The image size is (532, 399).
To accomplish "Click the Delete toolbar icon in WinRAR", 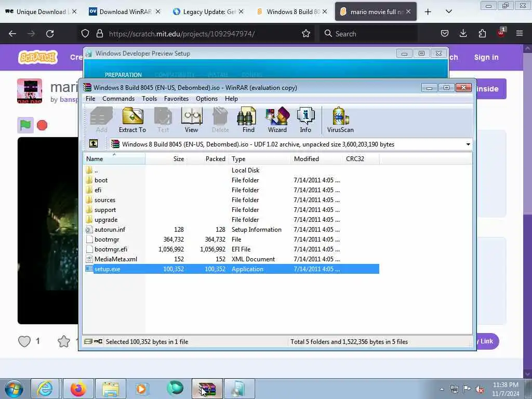I will click(x=220, y=120).
